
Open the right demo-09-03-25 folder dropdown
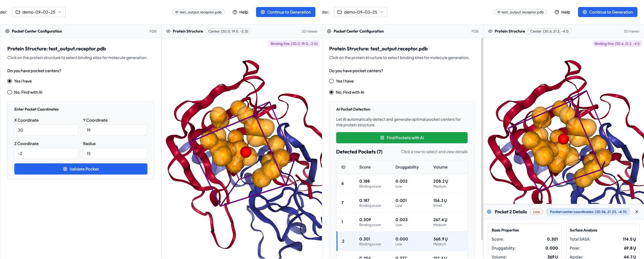coord(360,12)
